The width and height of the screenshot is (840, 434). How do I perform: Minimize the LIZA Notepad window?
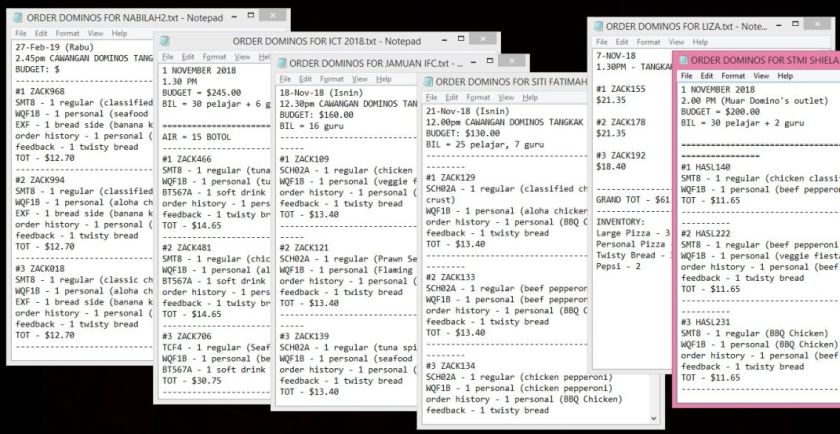778,24
